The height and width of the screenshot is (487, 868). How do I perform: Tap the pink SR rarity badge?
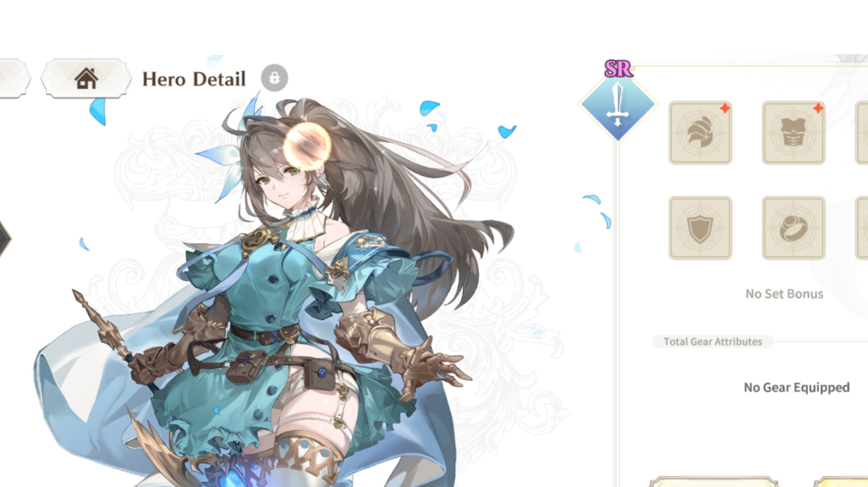618,68
